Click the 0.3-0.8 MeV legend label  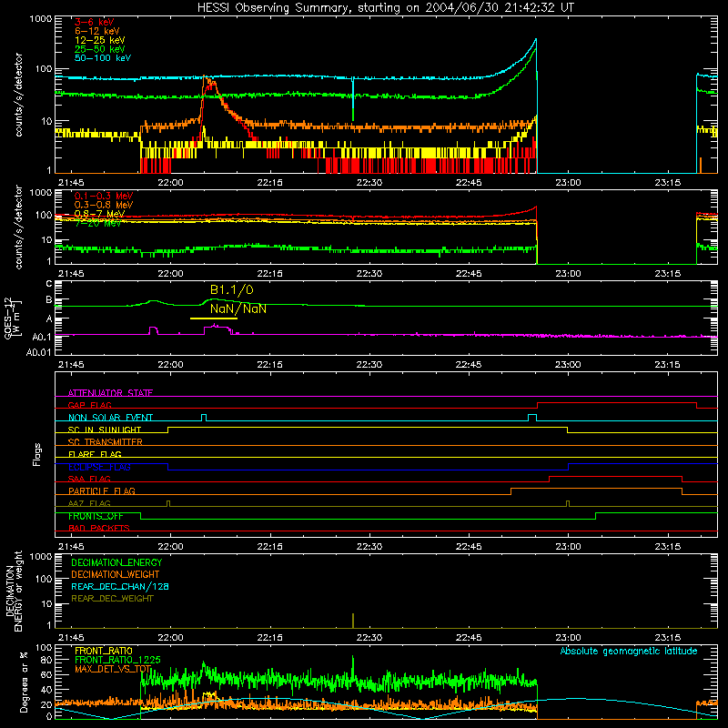(x=104, y=205)
